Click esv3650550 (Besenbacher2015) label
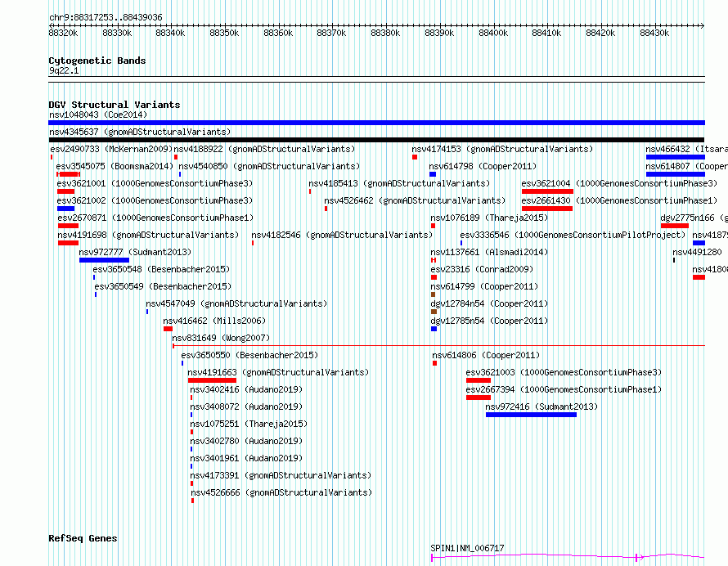This screenshot has height=566, width=728. point(249,355)
